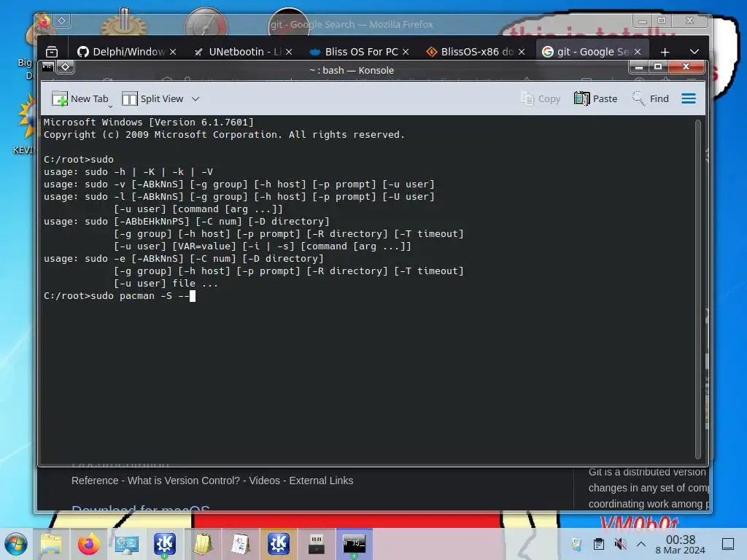The image size is (747, 560).
Task: Open a New Tab in Konsole
Action: tap(80, 98)
